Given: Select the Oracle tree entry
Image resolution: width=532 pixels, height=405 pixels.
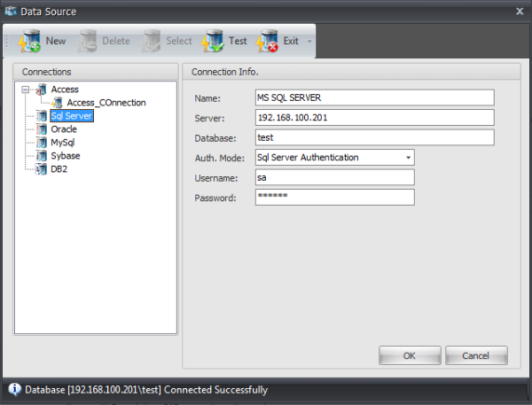Looking at the screenshot, I should (x=64, y=129).
